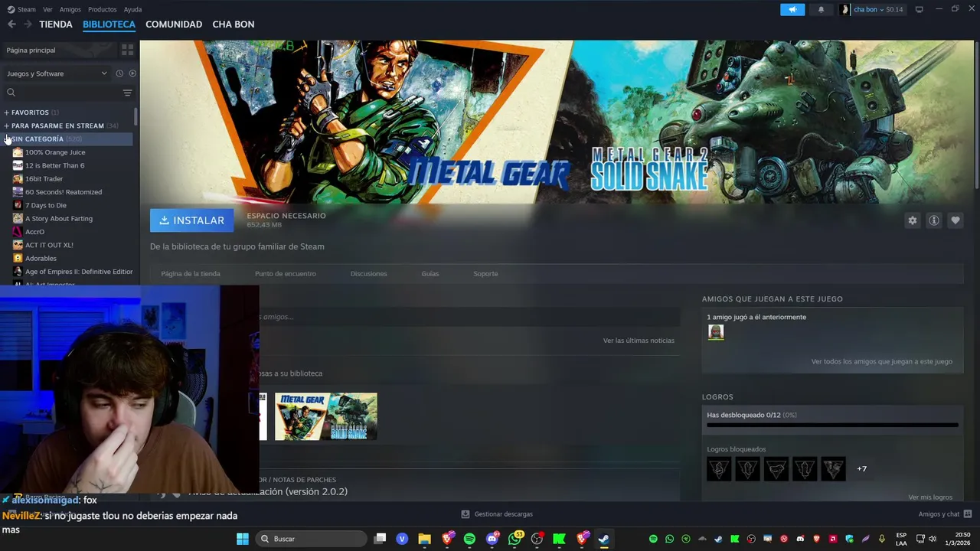Click the library list scrollbar
This screenshot has height=551, width=980.
pyautogui.click(x=136, y=117)
